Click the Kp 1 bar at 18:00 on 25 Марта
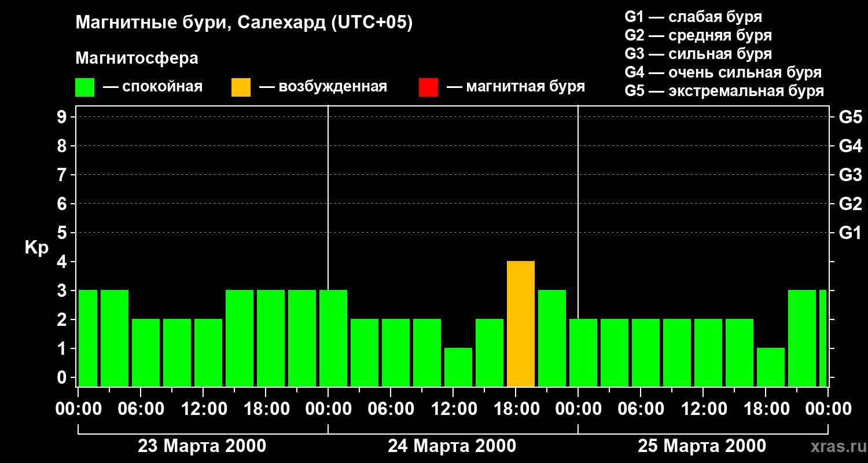This screenshot has width=868, height=463. (771, 368)
